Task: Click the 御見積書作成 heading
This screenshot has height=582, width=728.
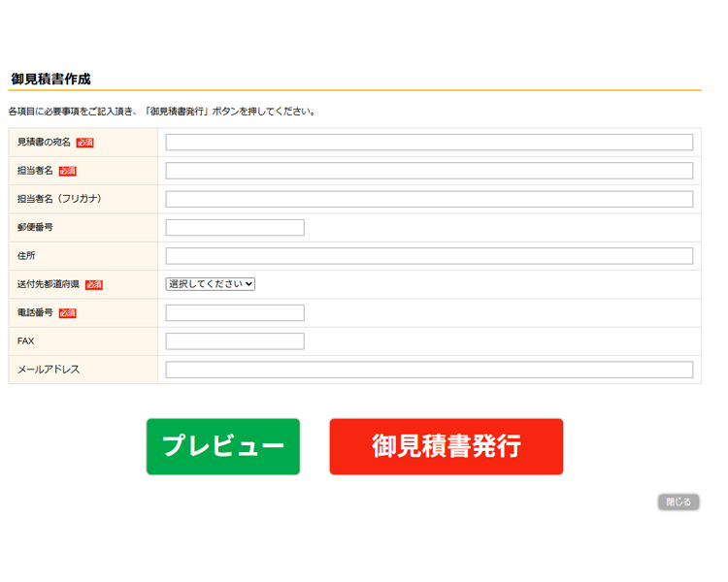Action: 50,79
